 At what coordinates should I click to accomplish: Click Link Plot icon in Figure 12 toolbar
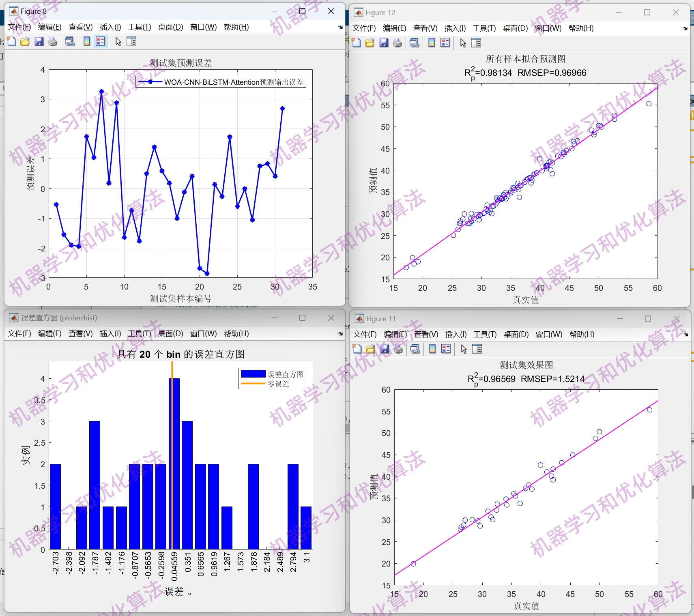point(415,43)
